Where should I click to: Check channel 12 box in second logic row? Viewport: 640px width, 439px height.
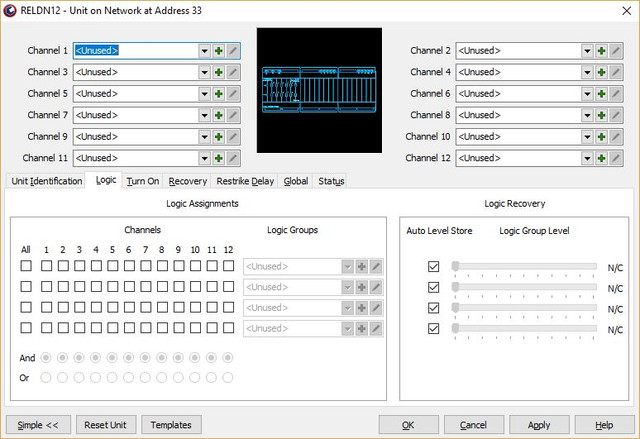pyautogui.click(x=229, y=286)
